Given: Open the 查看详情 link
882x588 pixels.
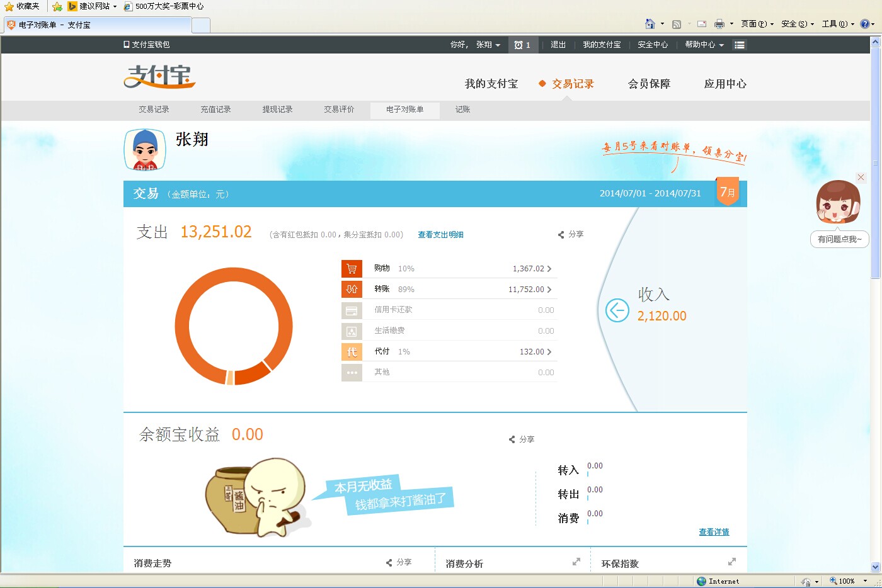Looking at the screenshot, I should pos(714,532).
